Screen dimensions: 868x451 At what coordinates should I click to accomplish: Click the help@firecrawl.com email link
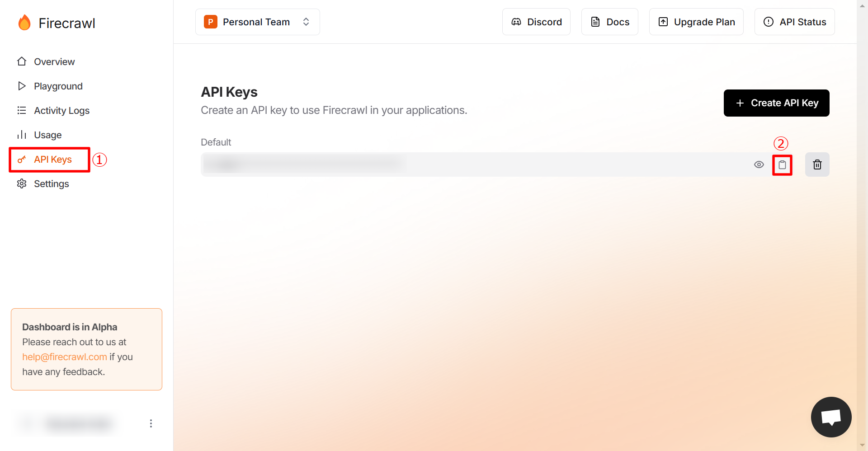pyautogui.click(x=65, y=357)
